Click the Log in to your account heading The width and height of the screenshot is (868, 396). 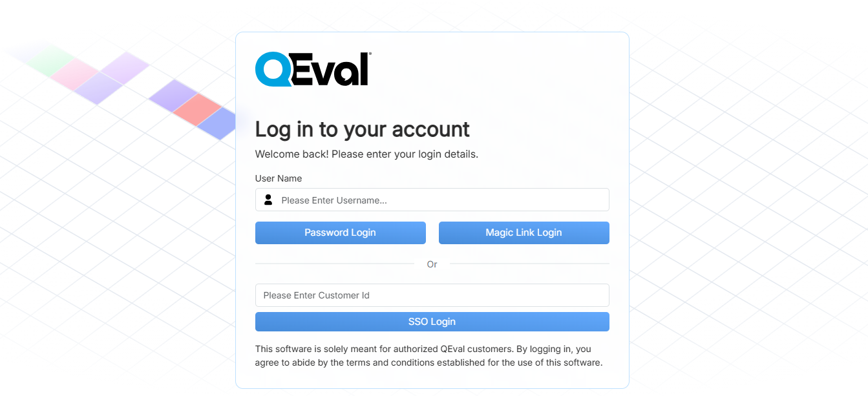coord(363,129)
